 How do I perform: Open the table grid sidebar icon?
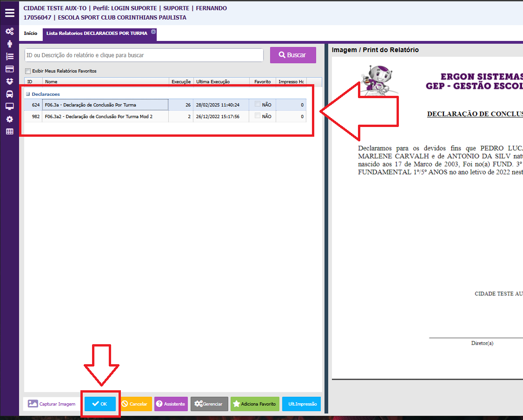pos(9,132)
